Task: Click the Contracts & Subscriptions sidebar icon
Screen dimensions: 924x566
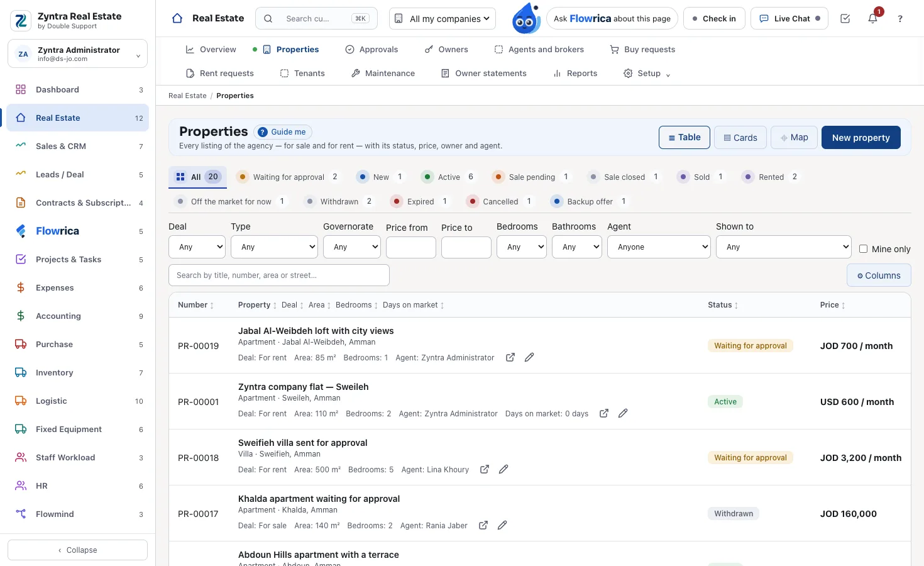Action: 21,203
